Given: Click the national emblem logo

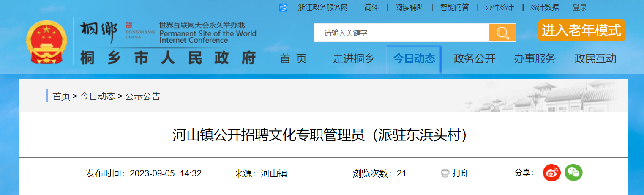Looking at the screenshot, I should (x=46, y=42).
